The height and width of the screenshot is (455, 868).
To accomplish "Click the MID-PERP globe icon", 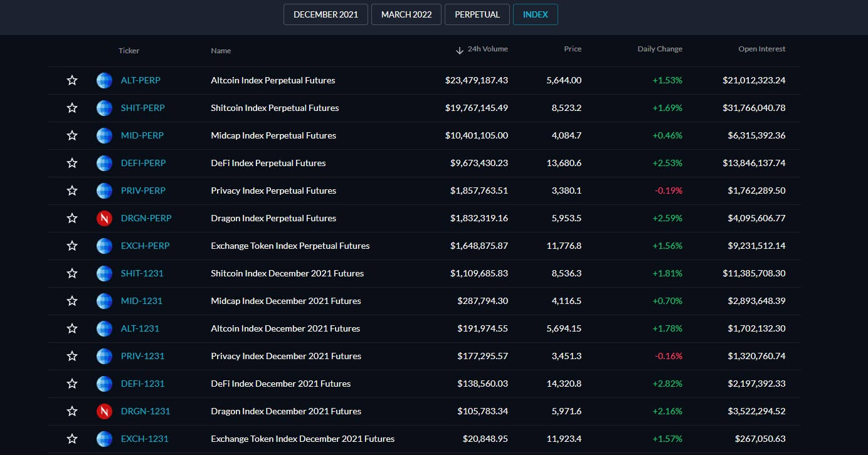I will click(104, 135).
